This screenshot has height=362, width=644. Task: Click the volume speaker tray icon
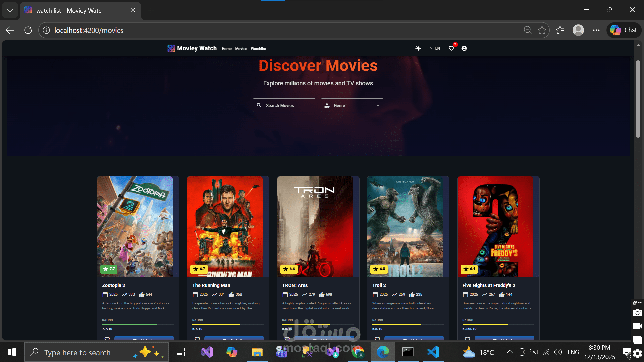click(558, 352)
